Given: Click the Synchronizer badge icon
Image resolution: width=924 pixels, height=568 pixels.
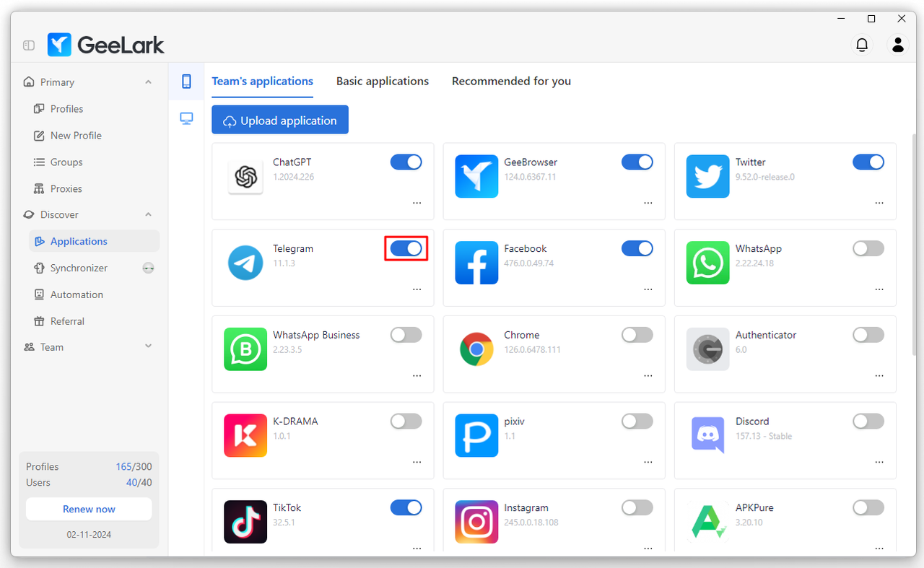Looking at the screenshot, I should (148, 268).
